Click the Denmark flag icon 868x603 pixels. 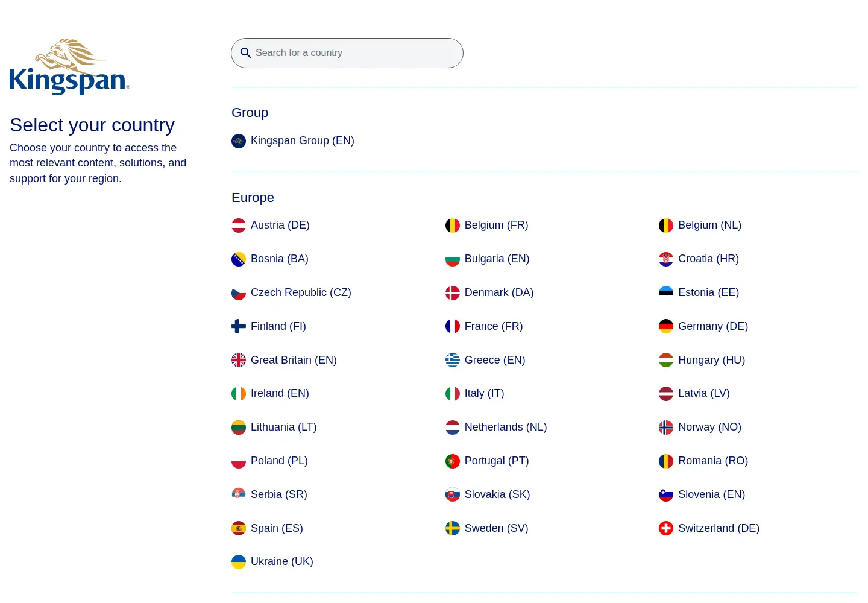[x=453, y=293]
